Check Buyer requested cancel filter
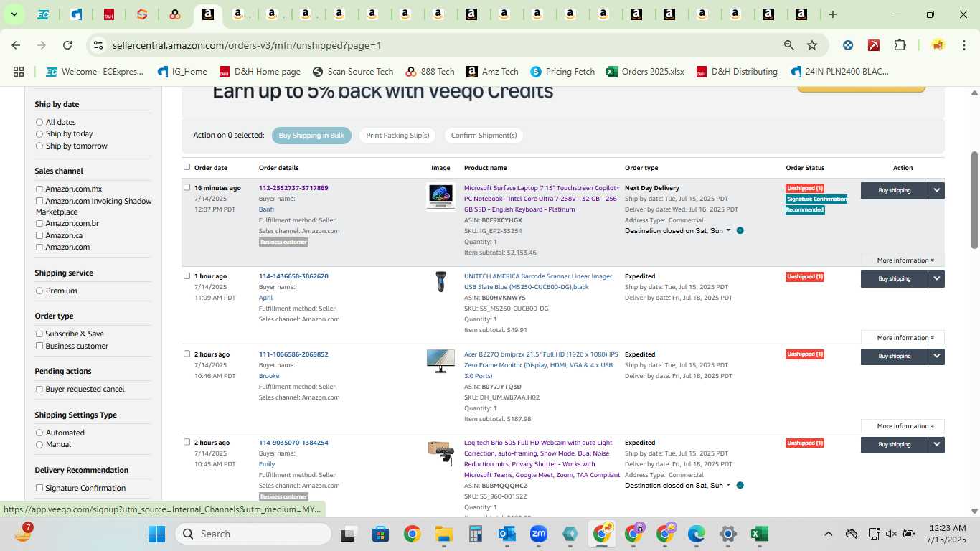Screen dimensions: 980x551 pos(39,390)
